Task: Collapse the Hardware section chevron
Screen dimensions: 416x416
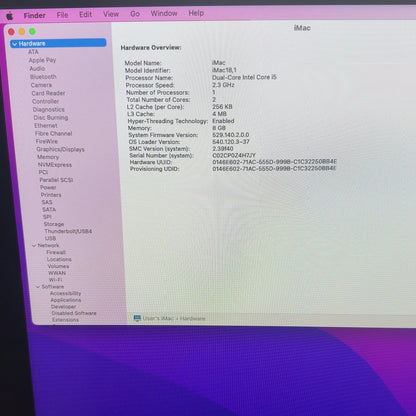Action: [14, 44]
